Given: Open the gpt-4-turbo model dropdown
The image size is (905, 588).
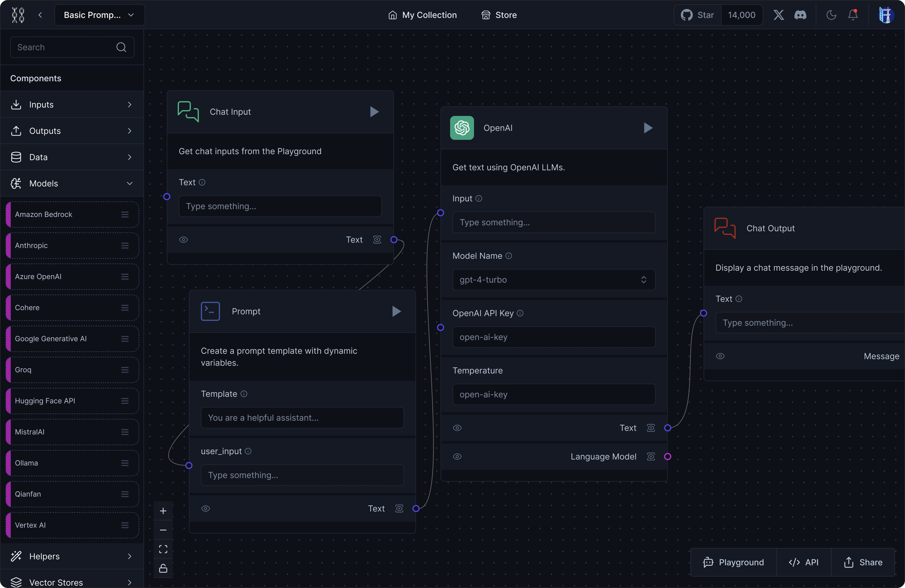Looking at the screenshot, I should 554,280.
